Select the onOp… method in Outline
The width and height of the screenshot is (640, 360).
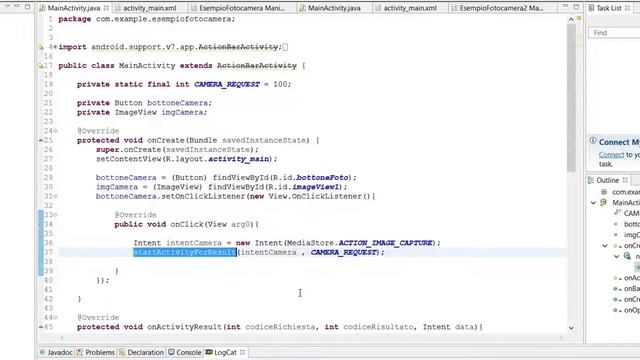click(632, 310)
